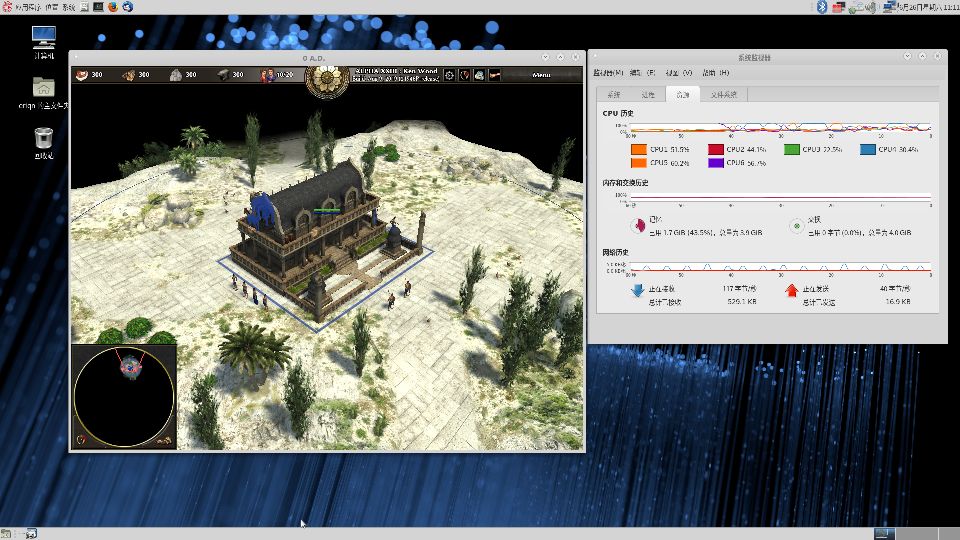
Task: Click the 16.9 KB total sent value
Action: coord(898,302)
